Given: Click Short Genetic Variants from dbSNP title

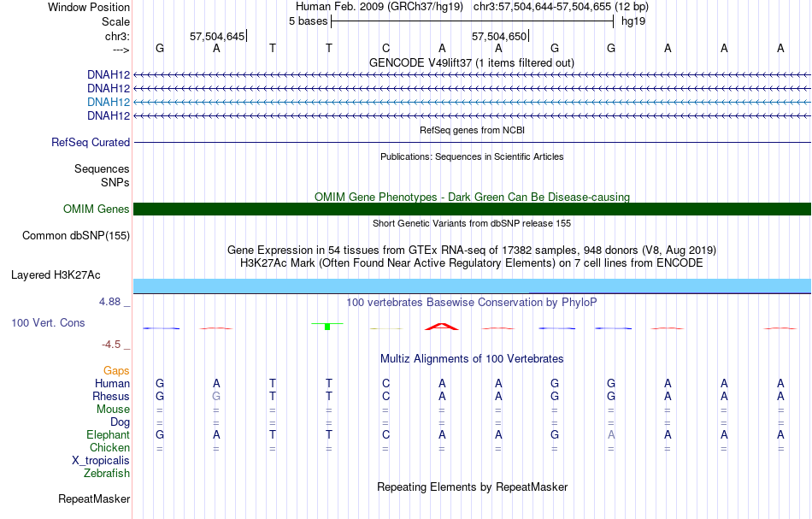Looking at the screenshot, I should coord(472,223).
